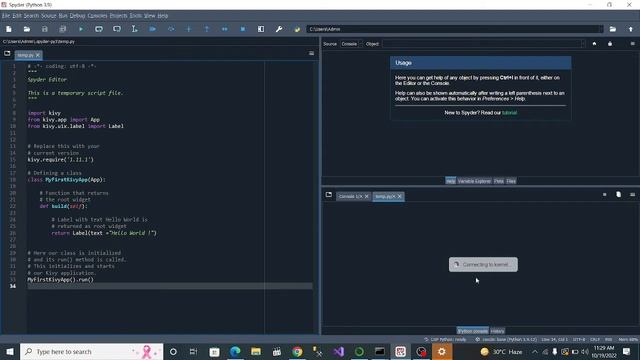Screen dimensions: 640x360
Task: Expand the working directory path dropdown
Action: 600,29
